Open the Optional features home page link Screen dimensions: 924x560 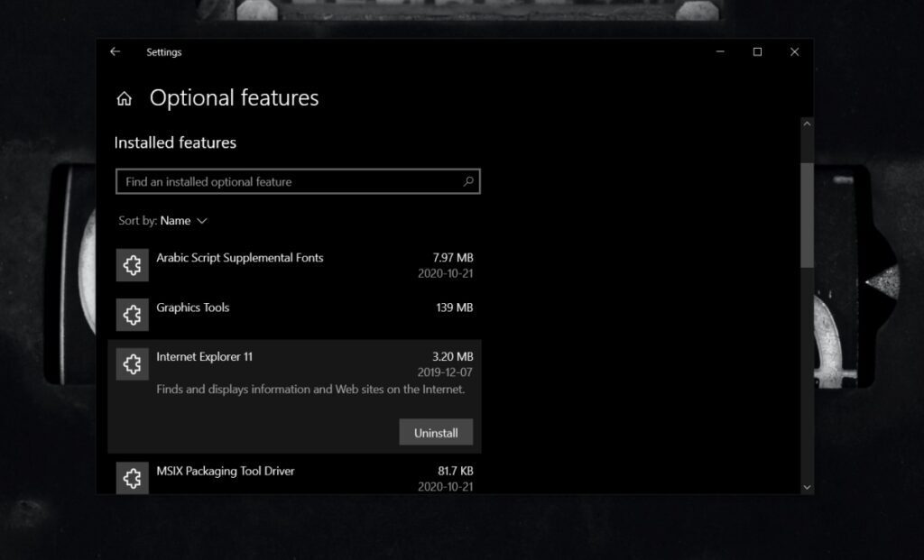tap(234, 97)
